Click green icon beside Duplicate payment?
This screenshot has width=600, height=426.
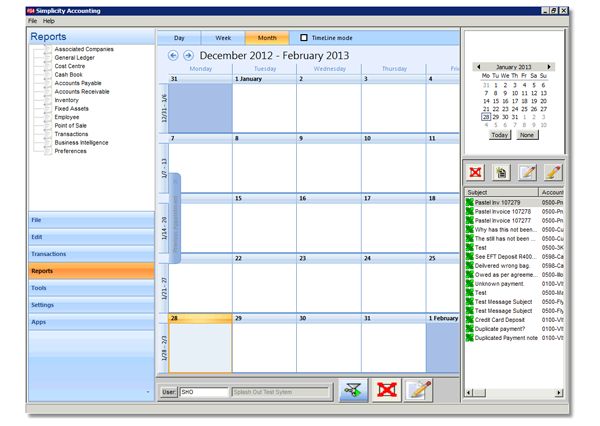coord(470,329)
